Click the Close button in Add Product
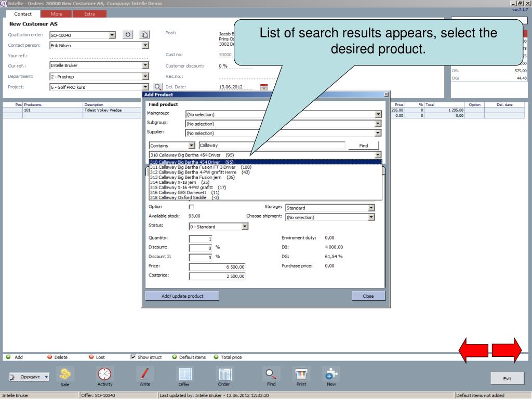This screenshot has height=399, width=532. (368, 296)
